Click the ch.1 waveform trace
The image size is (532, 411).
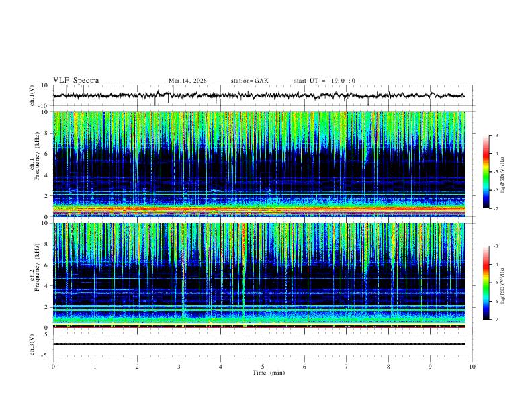pyautogui.click(x=259, y=95)
